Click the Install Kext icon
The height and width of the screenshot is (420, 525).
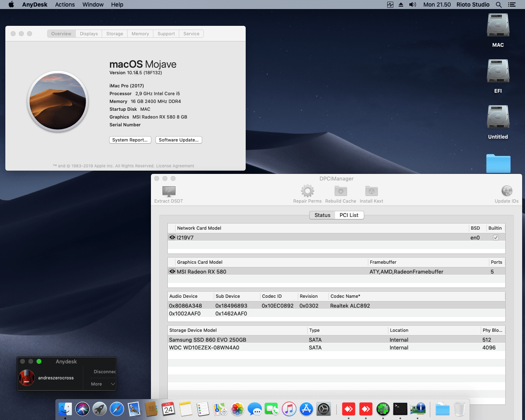coord(371,191)
